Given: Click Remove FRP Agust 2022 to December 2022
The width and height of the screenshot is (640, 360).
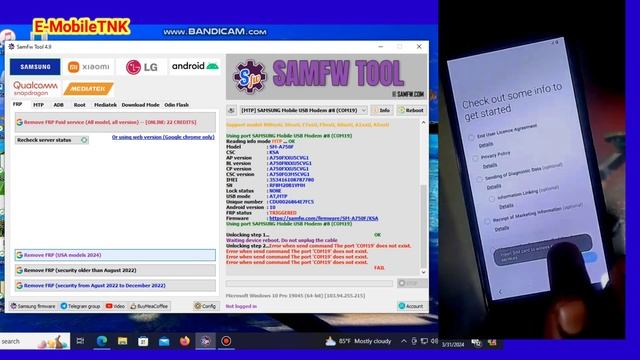Looking at the screenshot, I should pyautogui.click(x=115, y=286).
